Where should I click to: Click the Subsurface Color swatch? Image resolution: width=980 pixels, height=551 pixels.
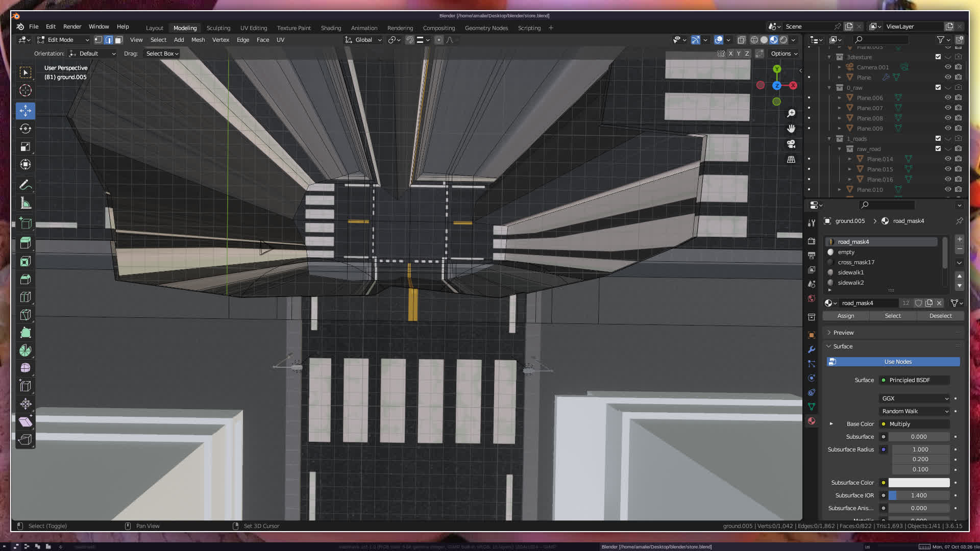pos(919,483)
